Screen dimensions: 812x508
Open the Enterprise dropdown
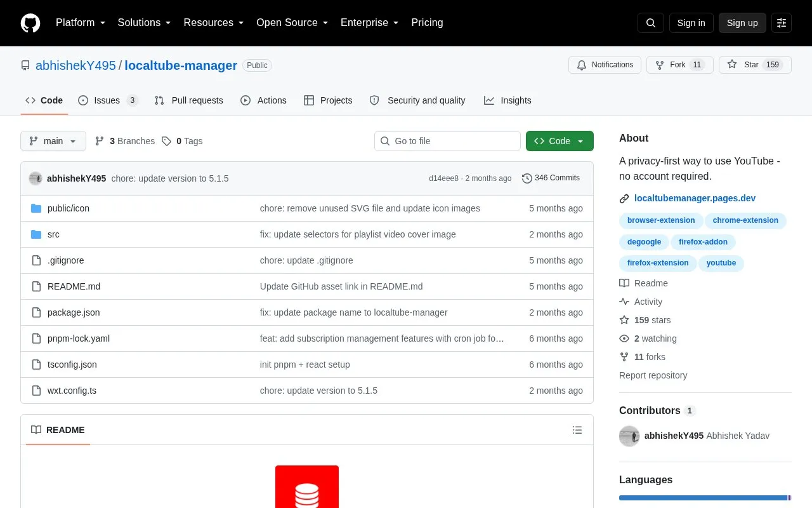[x=370, y=23]
